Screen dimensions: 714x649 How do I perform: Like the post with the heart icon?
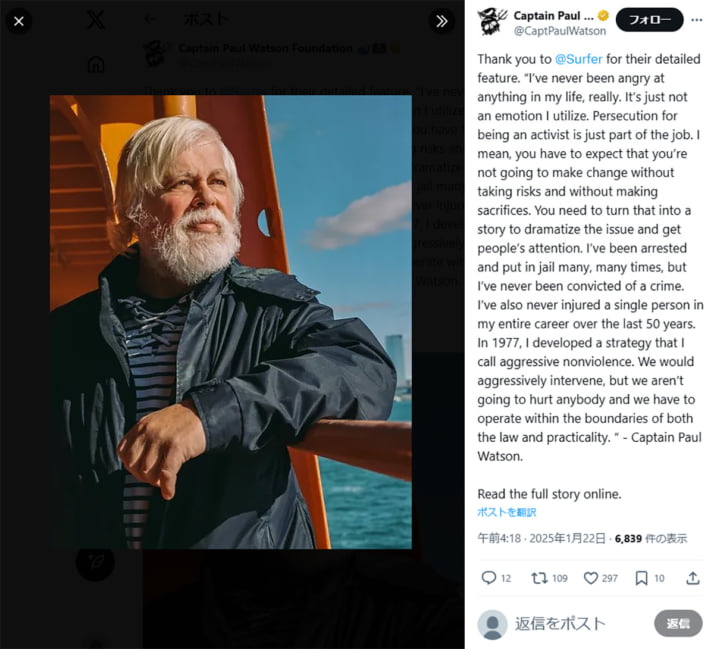pyautogui.click(x=591, y=578)
